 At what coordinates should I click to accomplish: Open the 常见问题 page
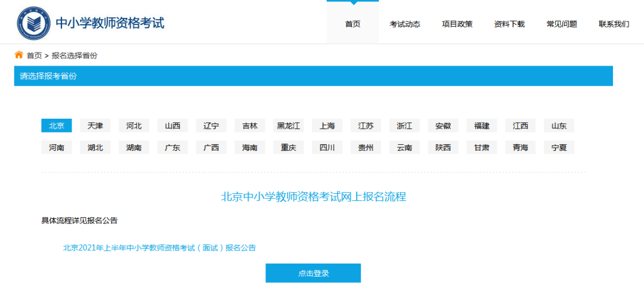[x=562, y=24]
